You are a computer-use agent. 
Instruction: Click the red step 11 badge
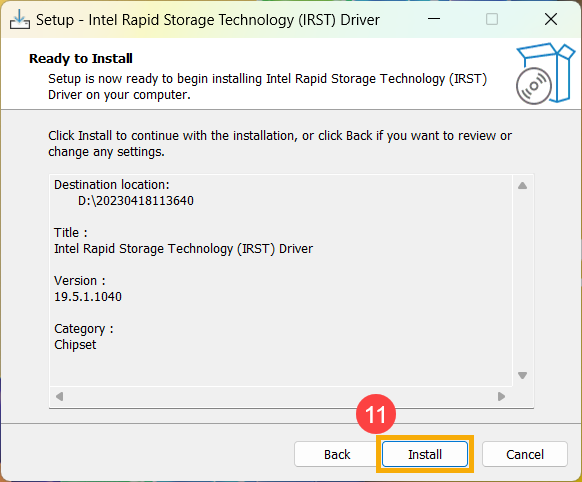pyautogui.click(x=376, y=414)
